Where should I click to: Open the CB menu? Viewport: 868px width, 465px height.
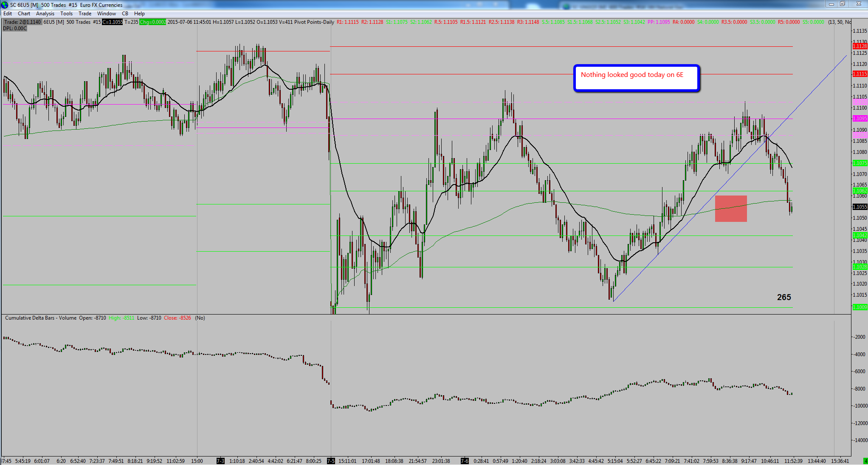click(125, 14)
